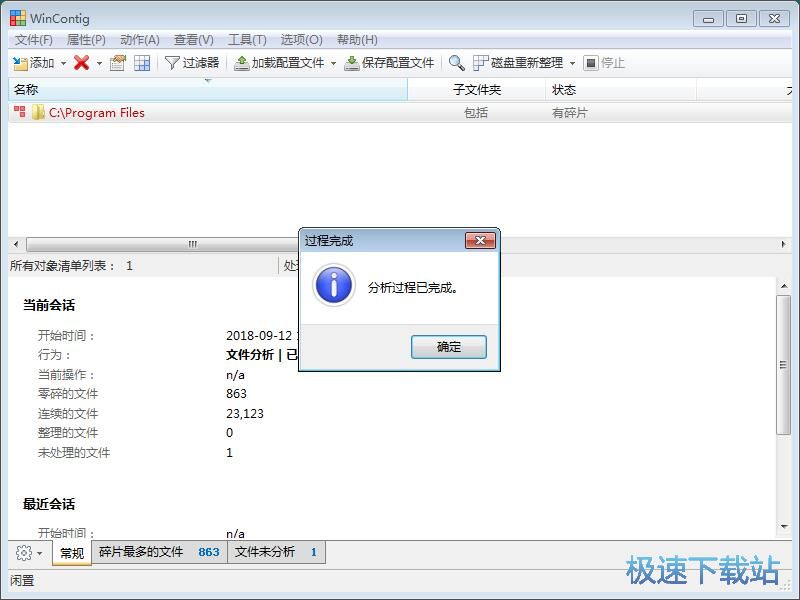Click the session panel vertical scrollbar thumb

784,365
